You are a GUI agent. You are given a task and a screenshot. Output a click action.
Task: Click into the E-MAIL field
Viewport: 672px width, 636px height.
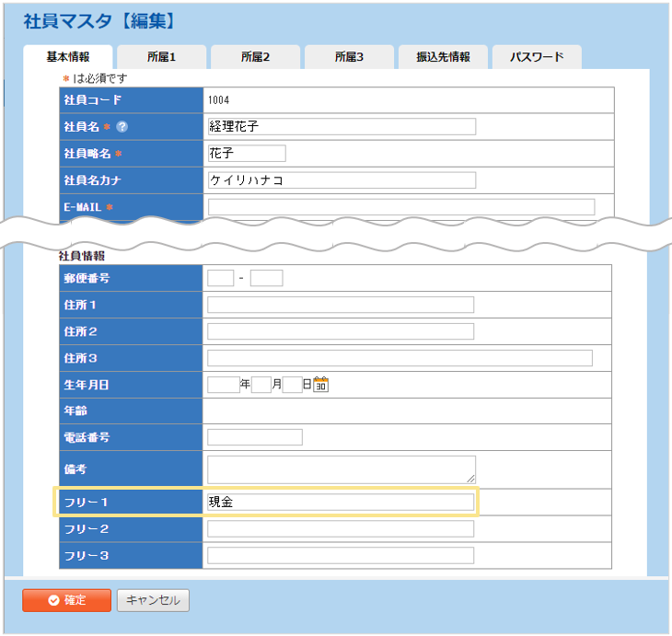point(400,207)
